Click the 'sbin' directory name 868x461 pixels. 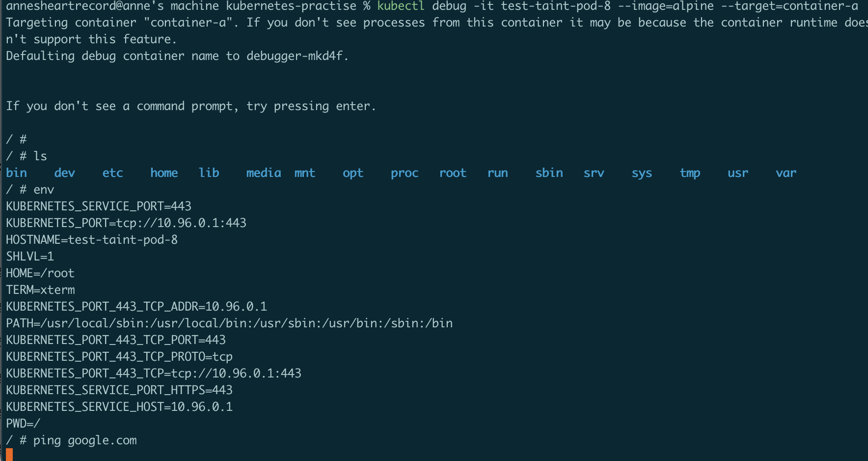tap(549, 173)
